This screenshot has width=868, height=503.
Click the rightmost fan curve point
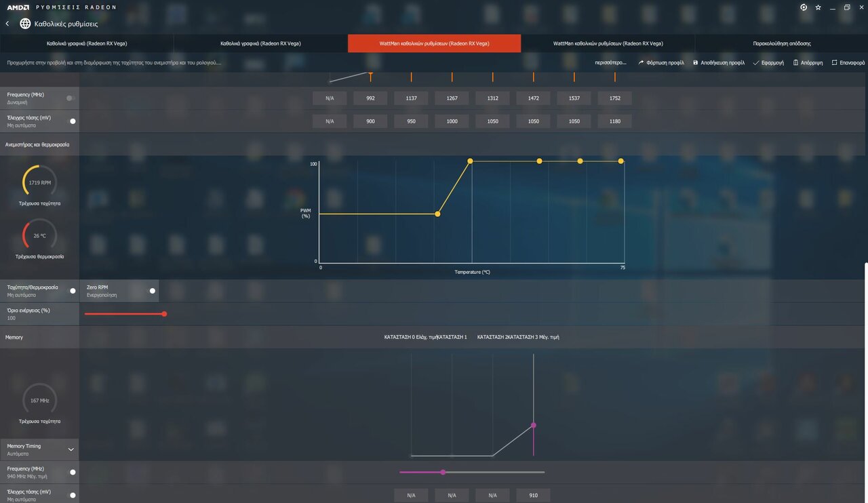(620, 161)
